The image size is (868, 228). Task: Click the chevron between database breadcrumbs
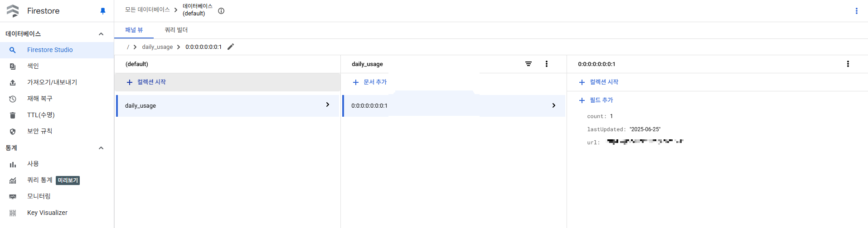click(176, 9)
